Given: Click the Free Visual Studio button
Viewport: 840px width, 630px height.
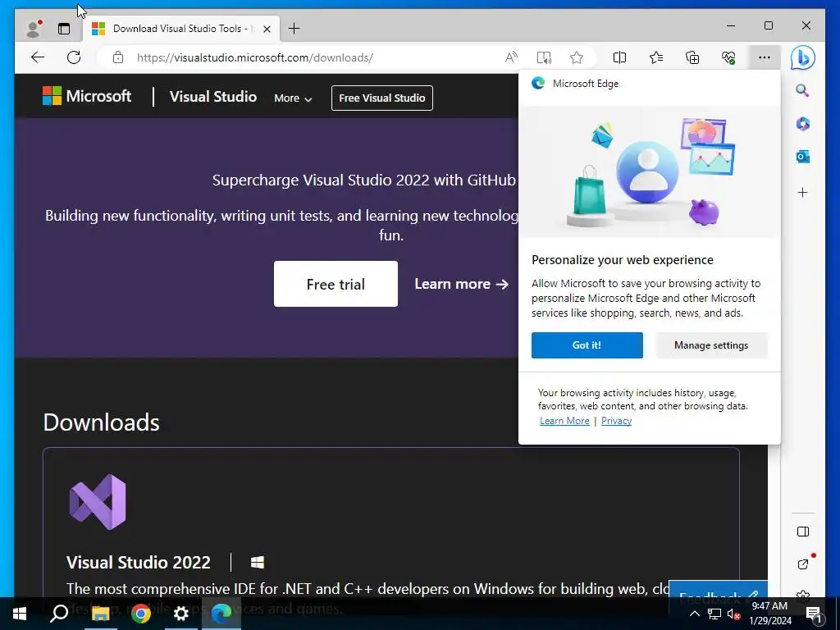Looking at the screenshot, I should coord(382,98).
